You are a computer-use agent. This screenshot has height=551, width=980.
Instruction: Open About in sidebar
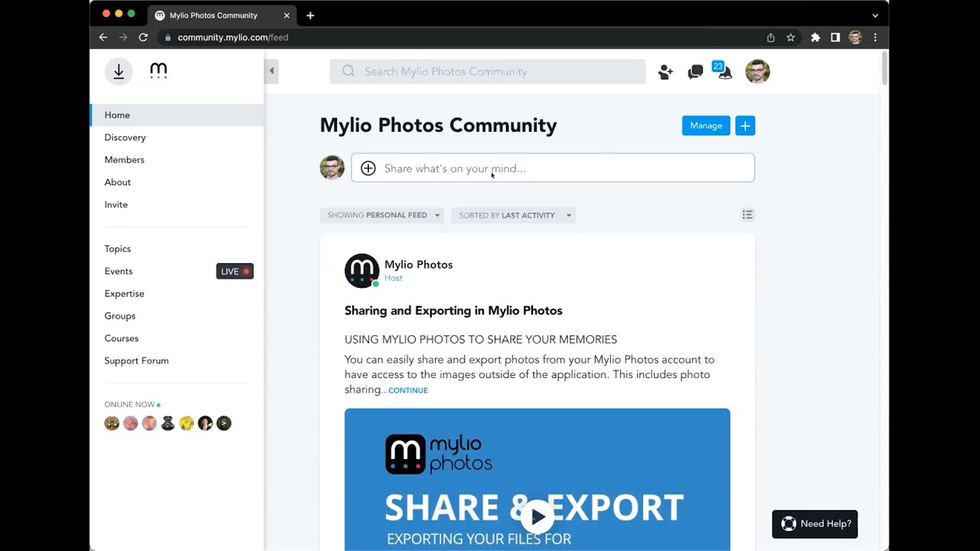click(117, 182)
